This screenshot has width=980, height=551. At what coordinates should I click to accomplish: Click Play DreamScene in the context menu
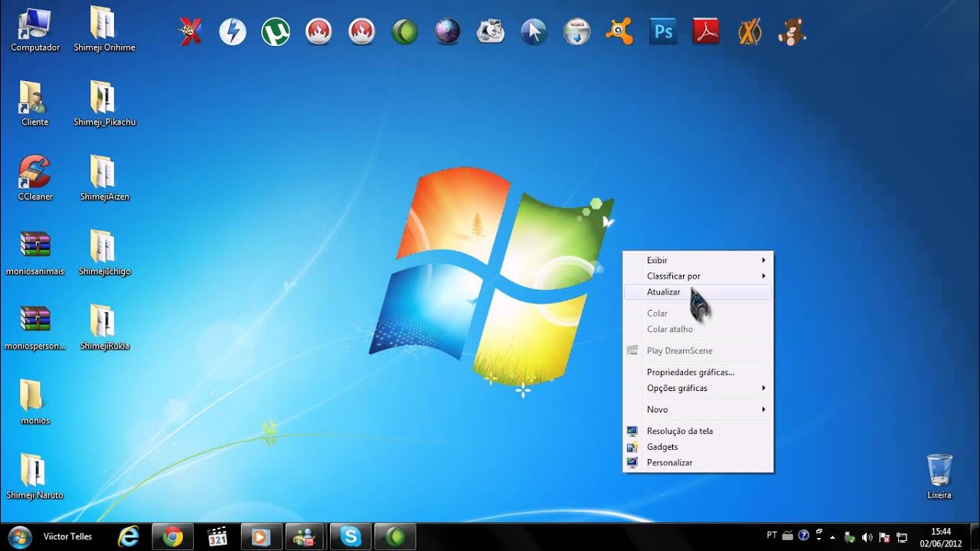click(x=697, y=350)
